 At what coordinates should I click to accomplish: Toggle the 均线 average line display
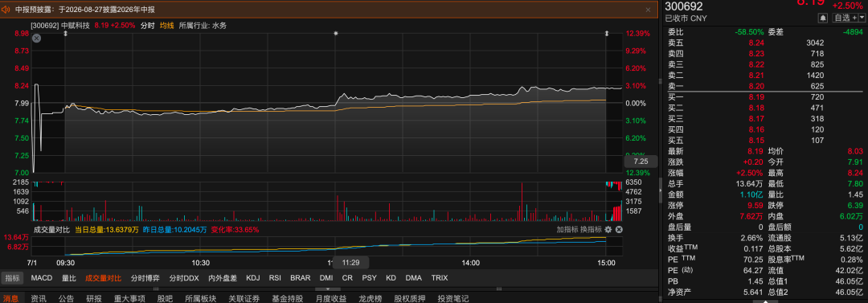coord(166,26)
